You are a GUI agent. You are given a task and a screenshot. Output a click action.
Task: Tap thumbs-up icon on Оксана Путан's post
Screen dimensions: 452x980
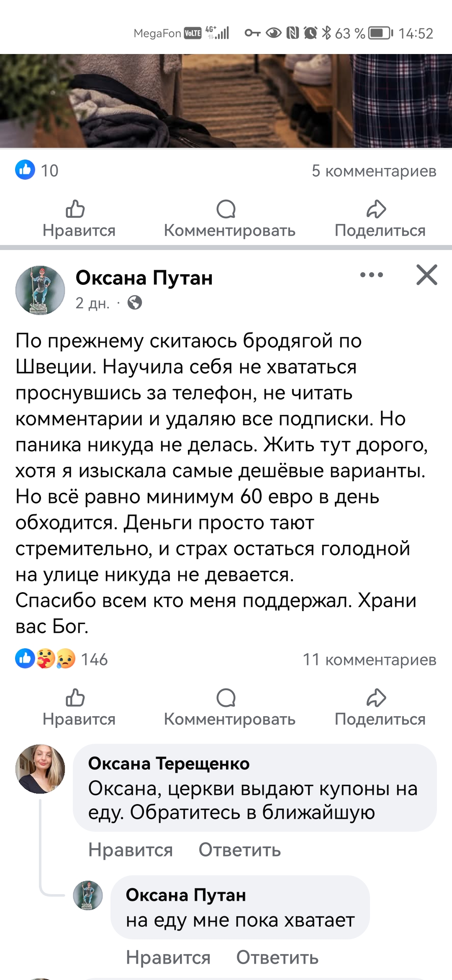[x=75, y=698]
